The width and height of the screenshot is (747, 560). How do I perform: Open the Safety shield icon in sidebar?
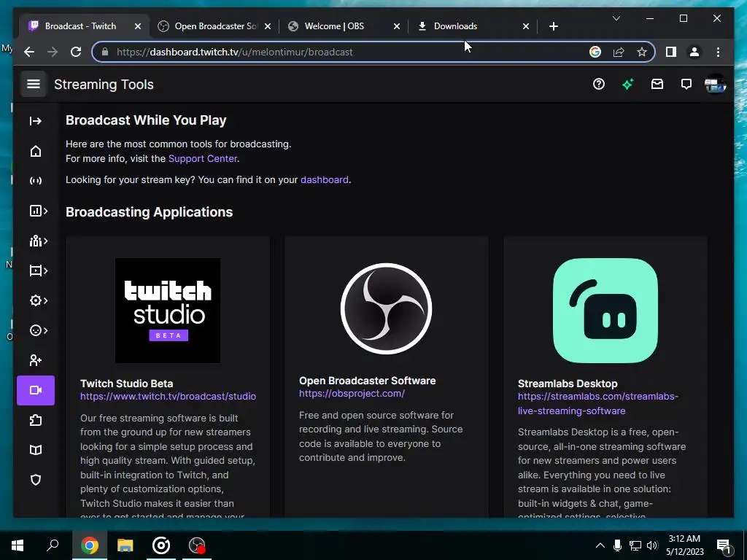pyautogui.click(x=36, y=480)
